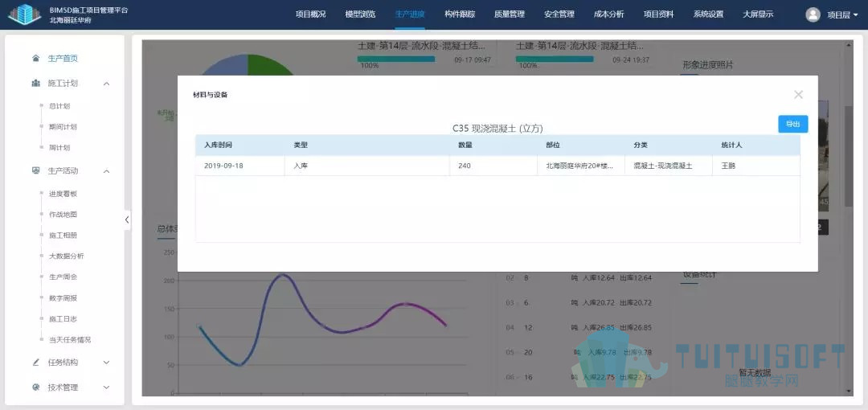Click the 王鹏 cell

click(x=755, y=166)
